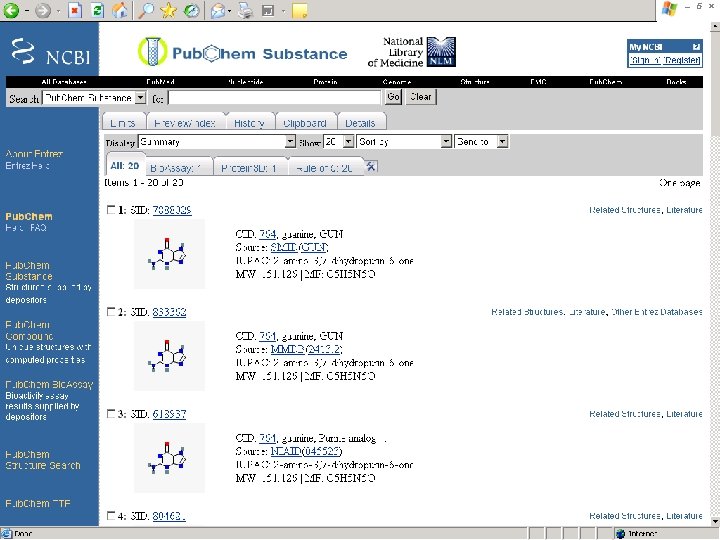The width and height of the screenshot is (720, 540).
Task: Click the page icon in status bar
Action: click(x=6, y=534)
